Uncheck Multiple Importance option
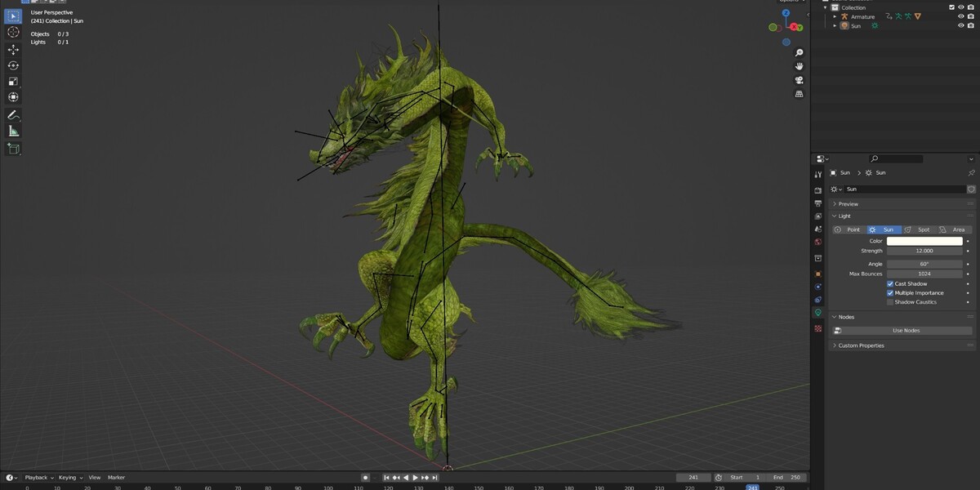This screenshot has width=980, height=490. click(x=890, y=292)
